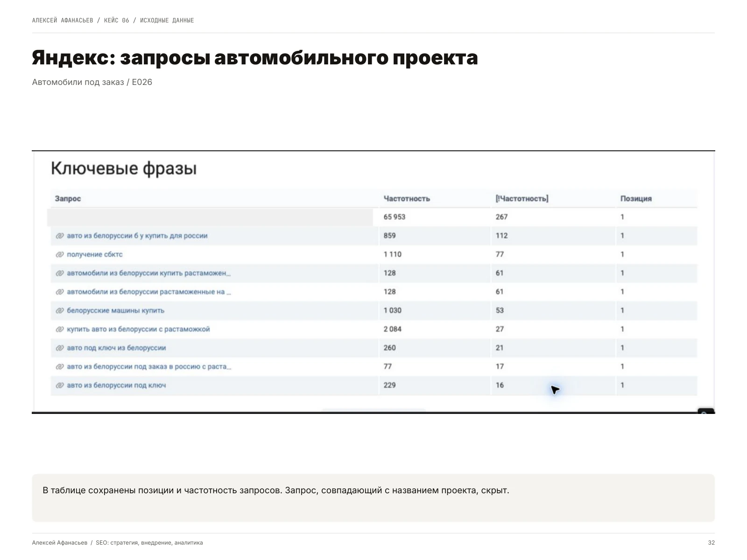Image resolution: width=747 pixels, height=560 pixels.
Task: Sort by 'Запрос' column header
Action: point(68,198)
